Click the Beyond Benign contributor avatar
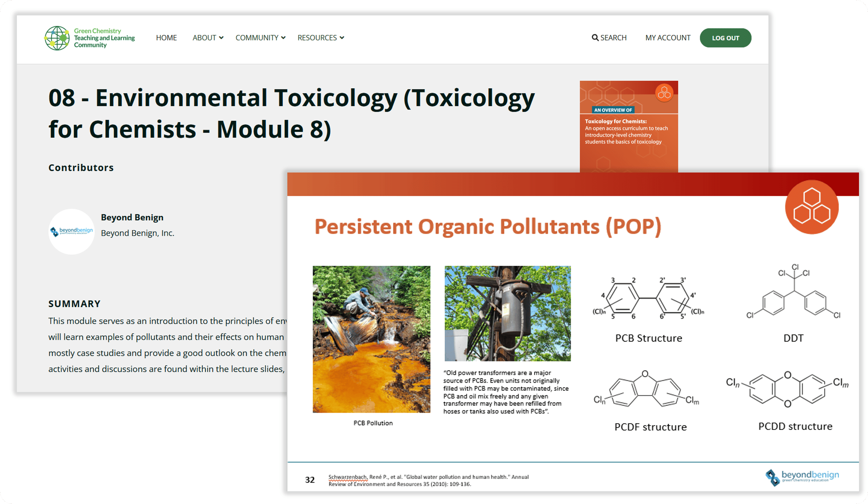Image resolution: width=868 pixels, height=504 pixels. 71,232
